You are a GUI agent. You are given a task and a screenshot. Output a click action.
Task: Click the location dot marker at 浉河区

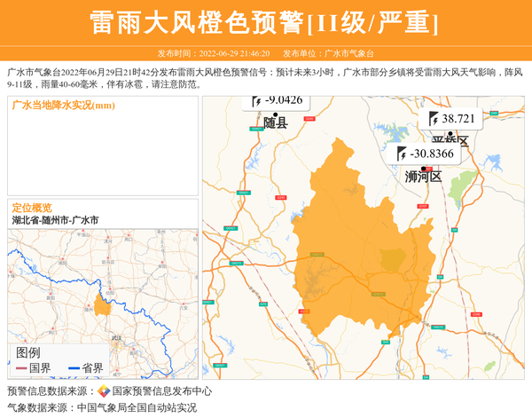[x=424, y=169]
